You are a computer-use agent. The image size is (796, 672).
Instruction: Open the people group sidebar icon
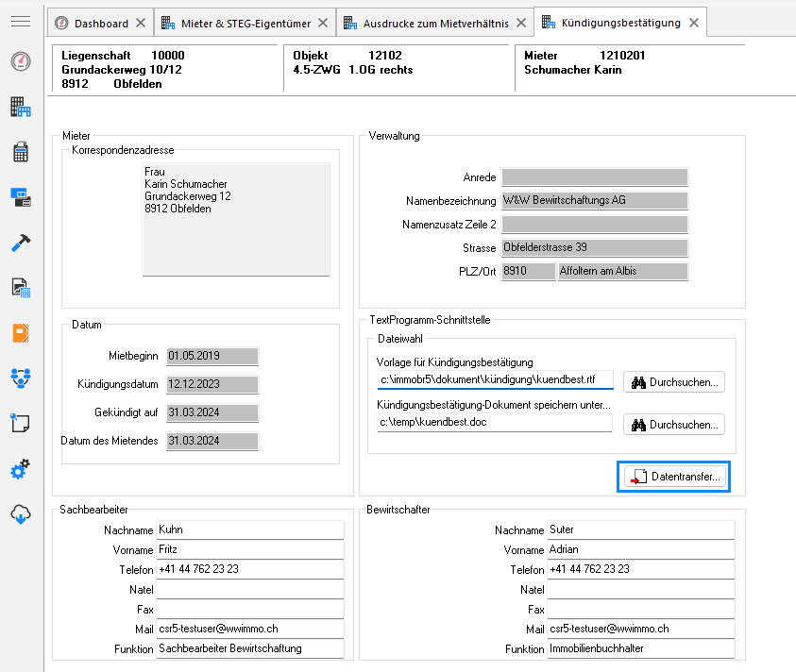point(21,378)
